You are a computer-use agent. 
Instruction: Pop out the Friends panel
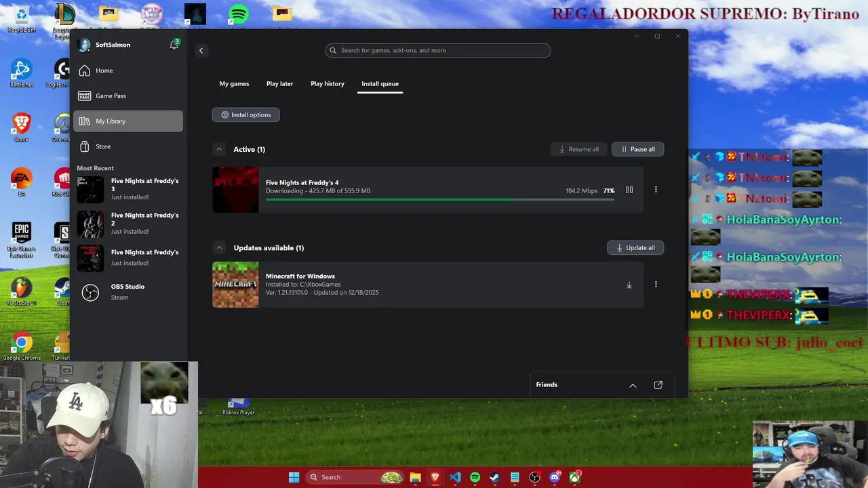pos(658,385)
